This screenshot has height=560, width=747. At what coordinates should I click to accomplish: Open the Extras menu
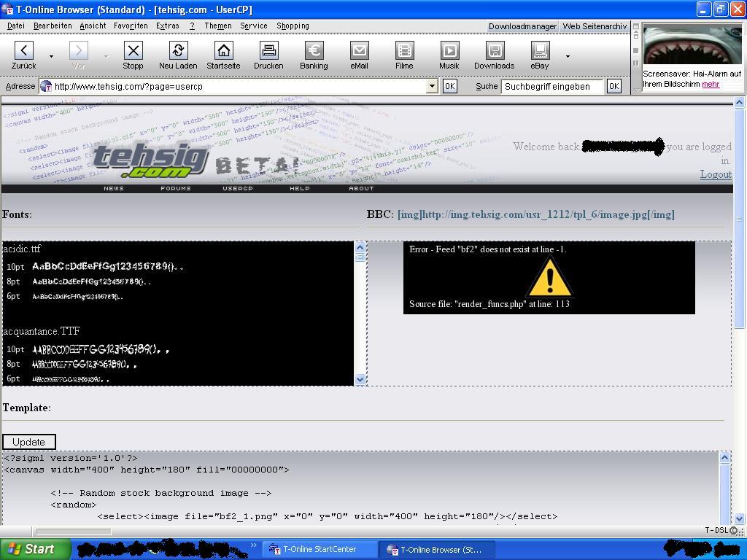coord(167,26)
